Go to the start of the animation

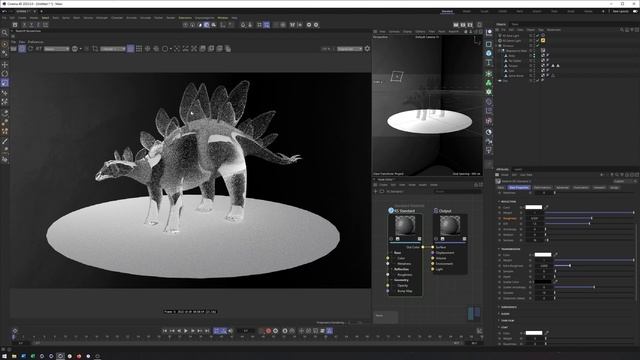(165, 331)
